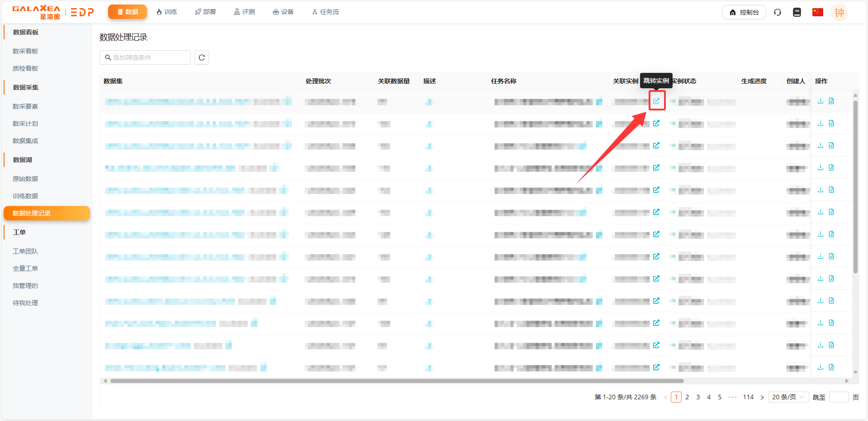Expand the pagination ellipsis to jump pages

pyautogui.click(x=732, y=397)
